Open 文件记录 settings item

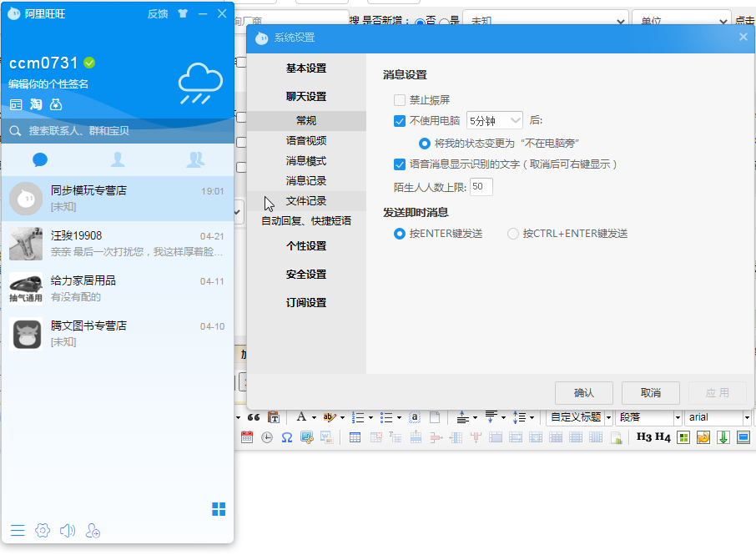click(x=306, y=201)
